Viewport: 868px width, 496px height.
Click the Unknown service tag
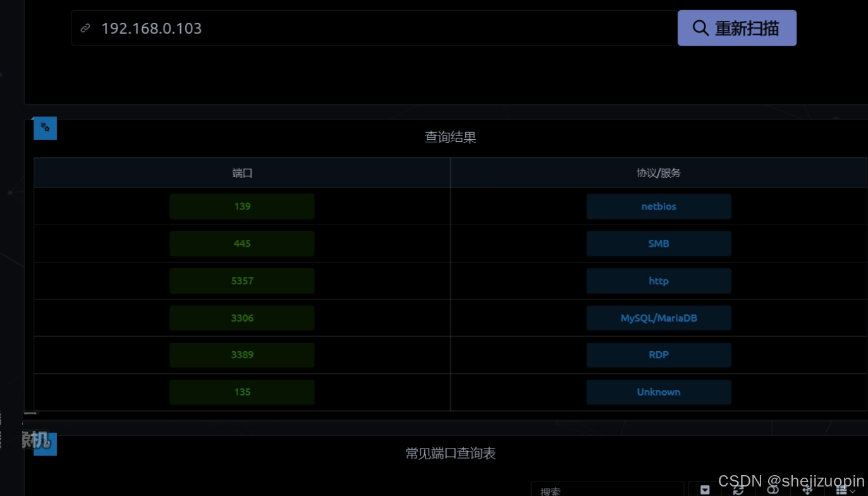pos(659,392)
